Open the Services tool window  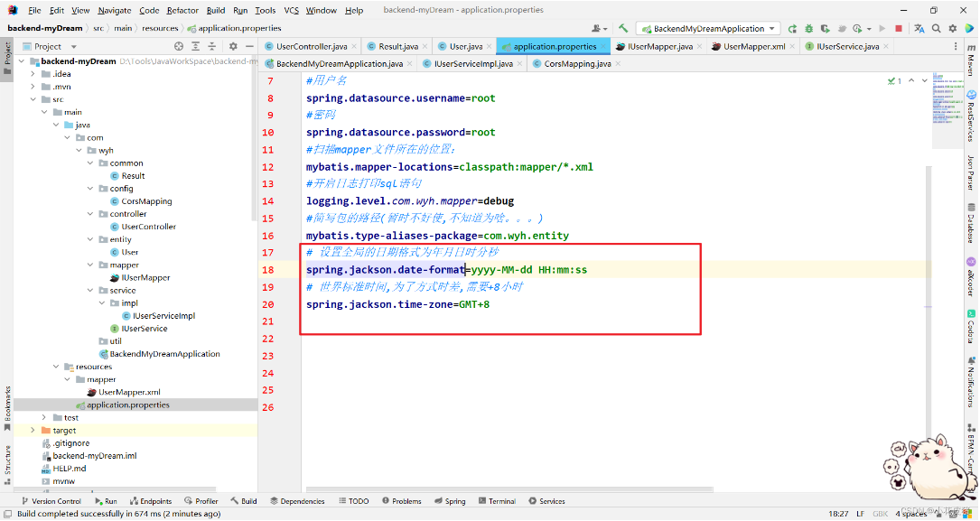546,501
